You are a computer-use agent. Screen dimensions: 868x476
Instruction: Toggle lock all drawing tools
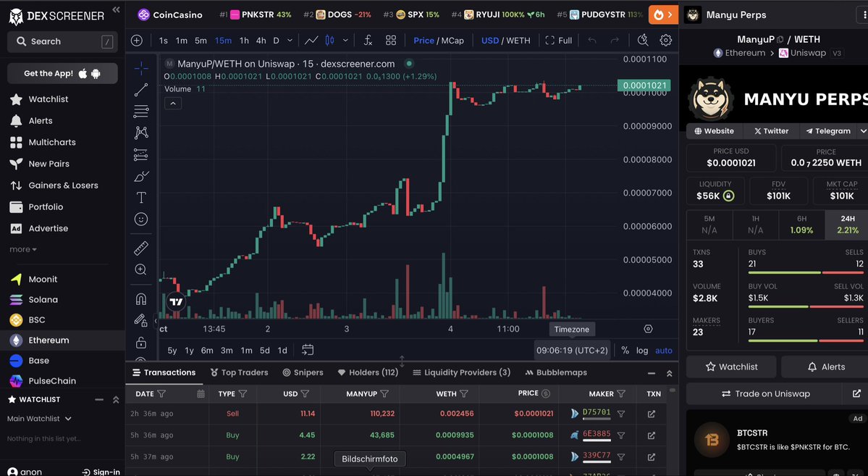pyautogui.click(x=141, y=343)
